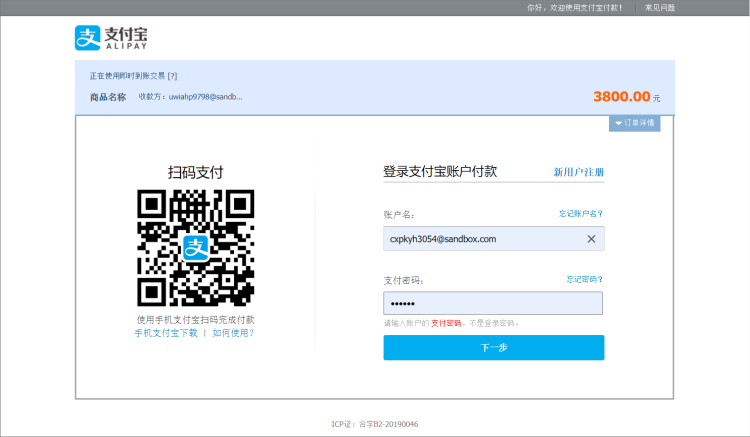Click the 商品名称 label
750x437 pixels.
point(108,98)
